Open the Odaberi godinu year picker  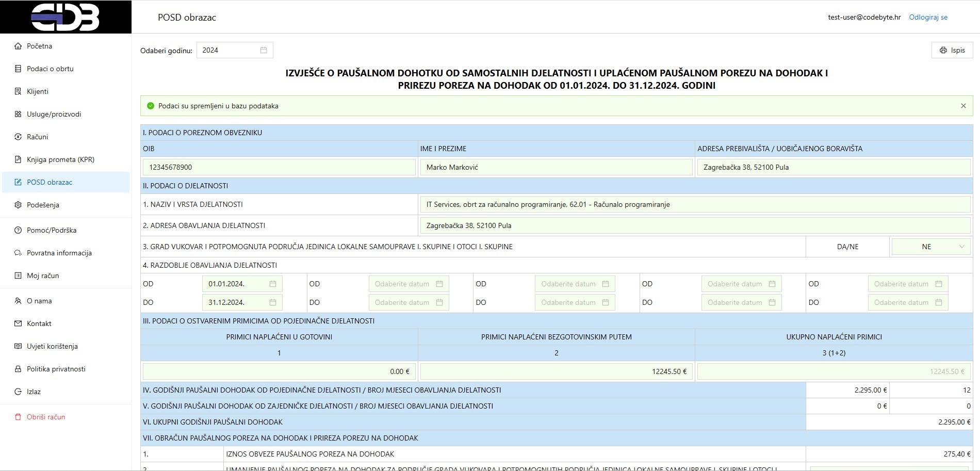235,50
